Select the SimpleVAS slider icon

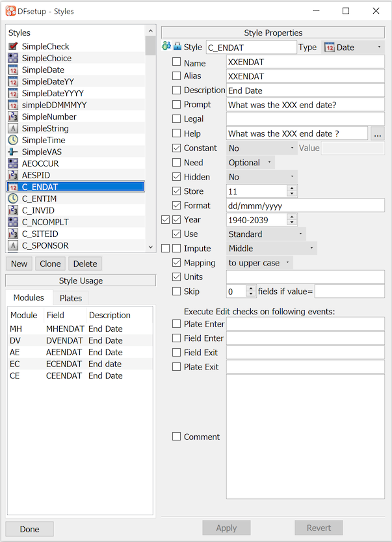pos(13,152)
